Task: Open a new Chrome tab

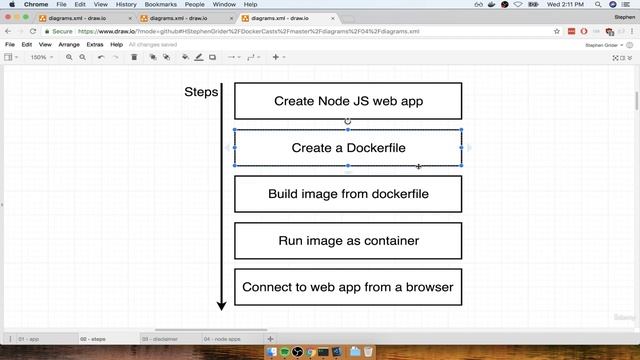Action: click(x=348, y=19)
